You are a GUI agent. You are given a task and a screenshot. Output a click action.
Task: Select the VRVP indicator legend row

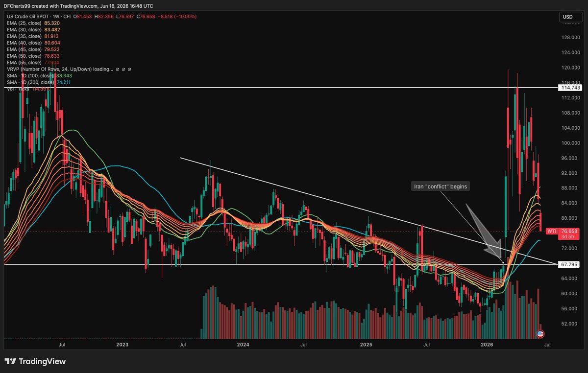pyautogui.click(x=69, y=70)
